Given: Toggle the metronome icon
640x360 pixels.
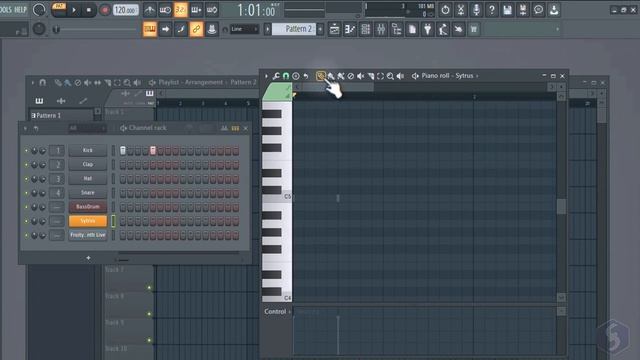Looking at the screenshot, I should click(x=149, y=10).
